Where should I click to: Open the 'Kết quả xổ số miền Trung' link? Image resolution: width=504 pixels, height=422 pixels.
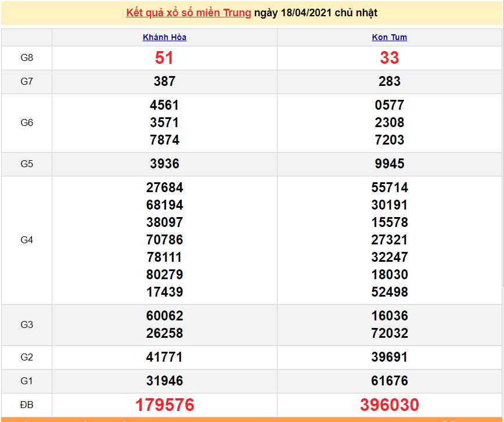[x=189, y=13]
